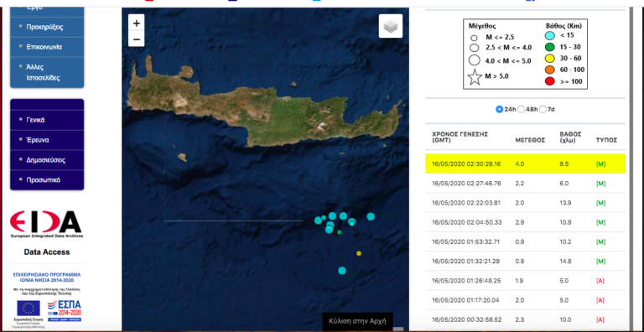Select the 01:53:32.71 earthquake row
The height and width of the screenshot is (332, 644).
tap(525, 241)
